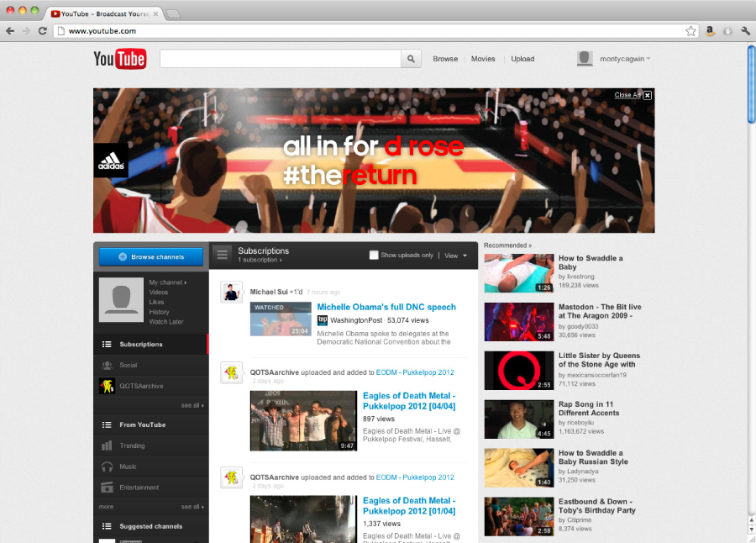Click Suggested channels sidebar header
Screen dimensions: 756x543
[x=151, y=526]
